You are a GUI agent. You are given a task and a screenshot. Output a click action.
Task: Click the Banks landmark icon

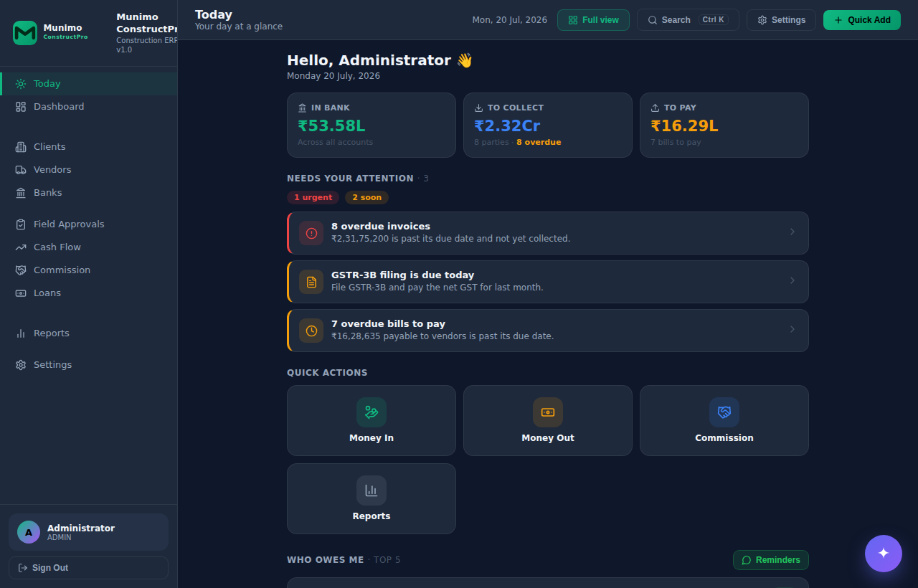click(x=21, y=193)
